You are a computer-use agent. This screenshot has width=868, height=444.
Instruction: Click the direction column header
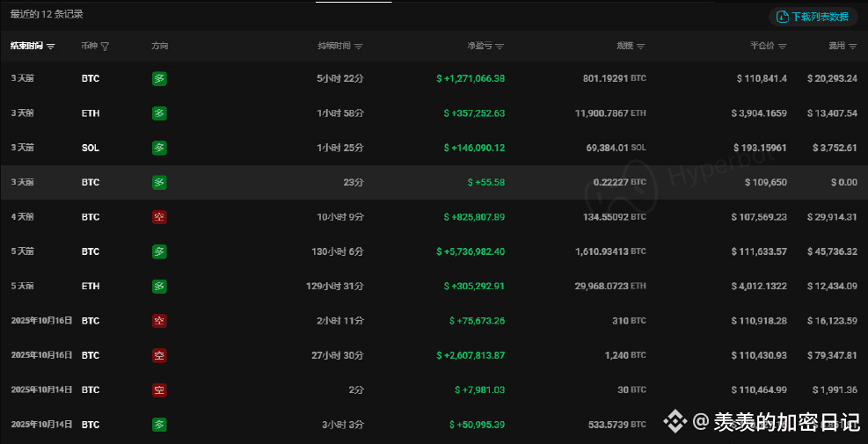click(x=159, y=46)
